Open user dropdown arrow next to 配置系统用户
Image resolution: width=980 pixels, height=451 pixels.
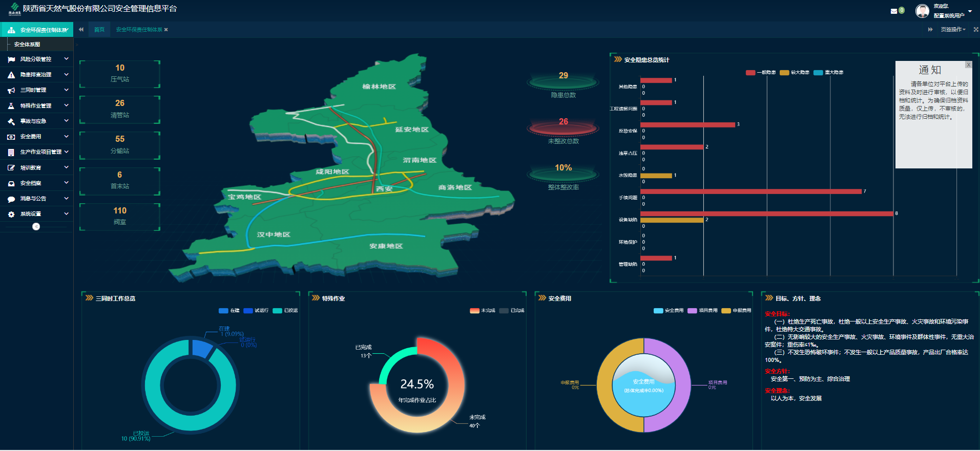coord(970,11)
